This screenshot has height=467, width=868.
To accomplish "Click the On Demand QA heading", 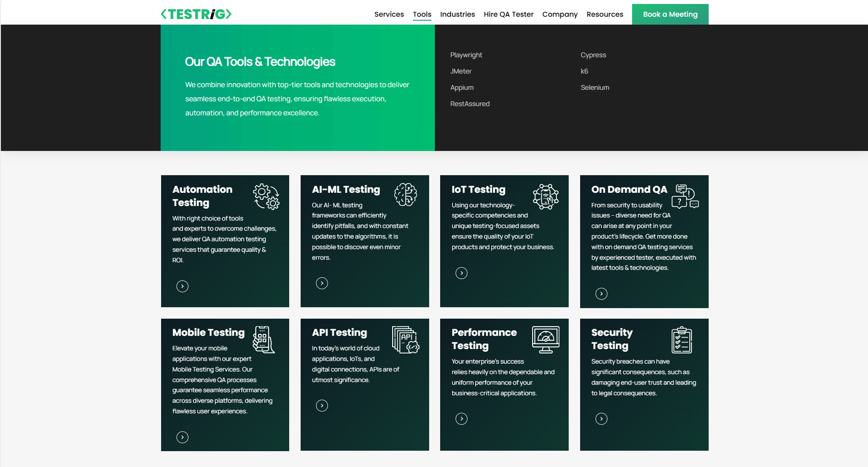I will 629,189.
